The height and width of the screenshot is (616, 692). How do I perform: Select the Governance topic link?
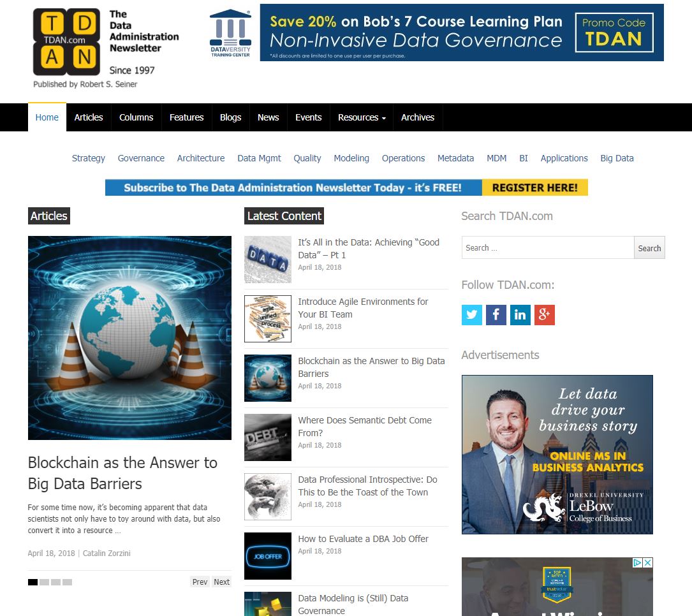(141, 158)
